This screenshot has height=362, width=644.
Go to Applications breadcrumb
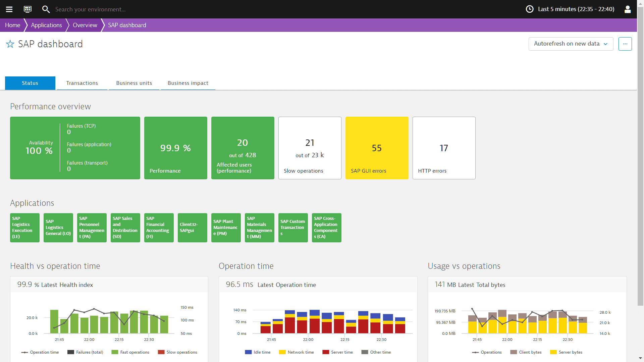point(47,25)
